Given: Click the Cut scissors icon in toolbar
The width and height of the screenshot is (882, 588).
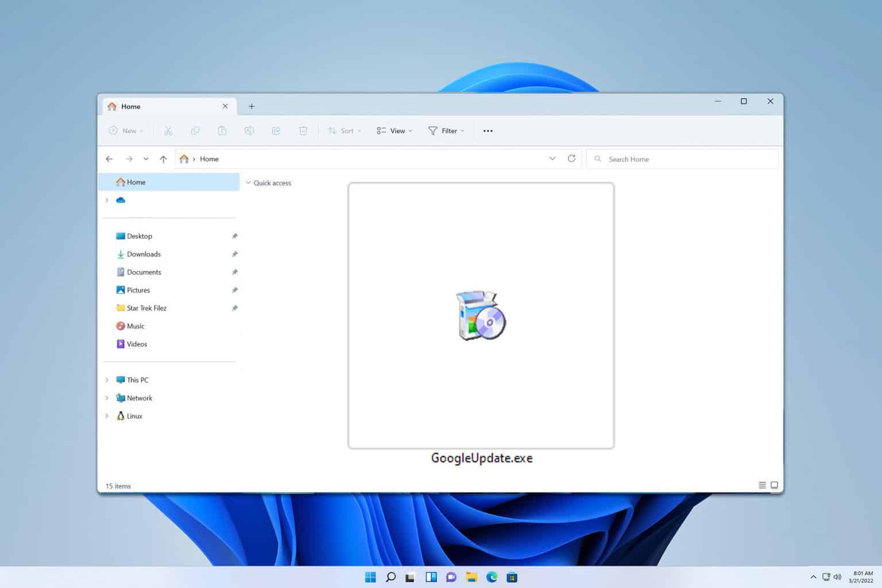Looking at the screenshot, I should [x=168, y=131].
